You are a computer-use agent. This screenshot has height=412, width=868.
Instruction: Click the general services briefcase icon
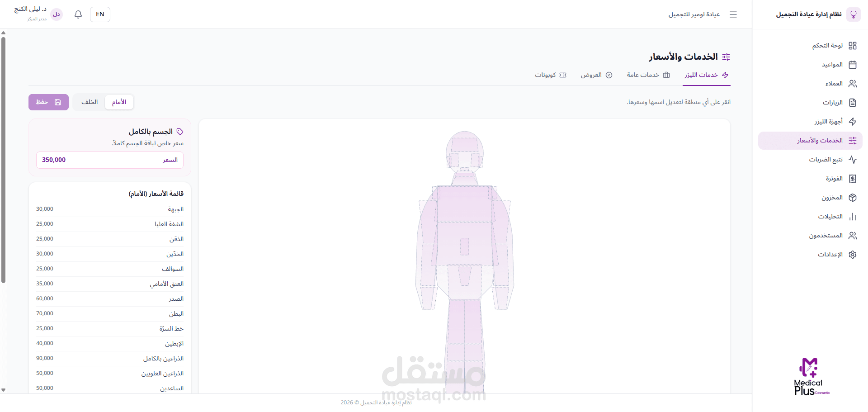click(666, 75)
